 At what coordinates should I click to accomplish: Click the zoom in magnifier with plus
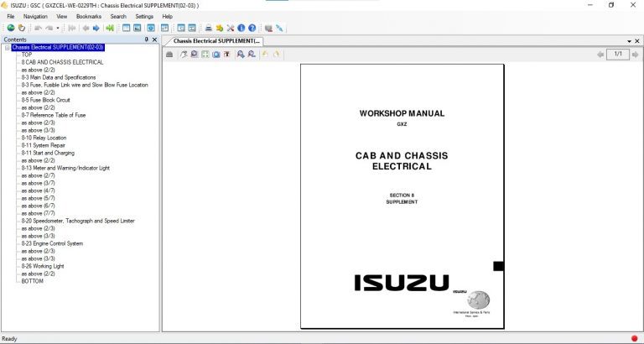point(241,55)
